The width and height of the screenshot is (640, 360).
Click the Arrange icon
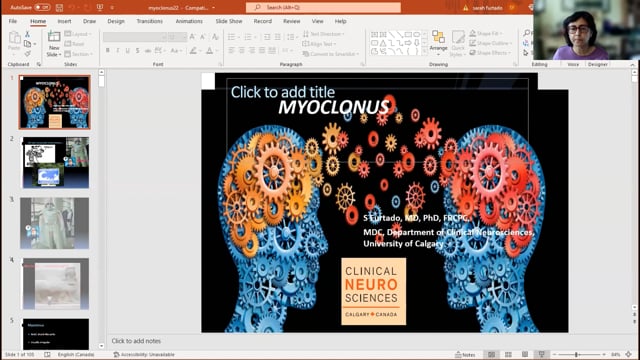438,37
